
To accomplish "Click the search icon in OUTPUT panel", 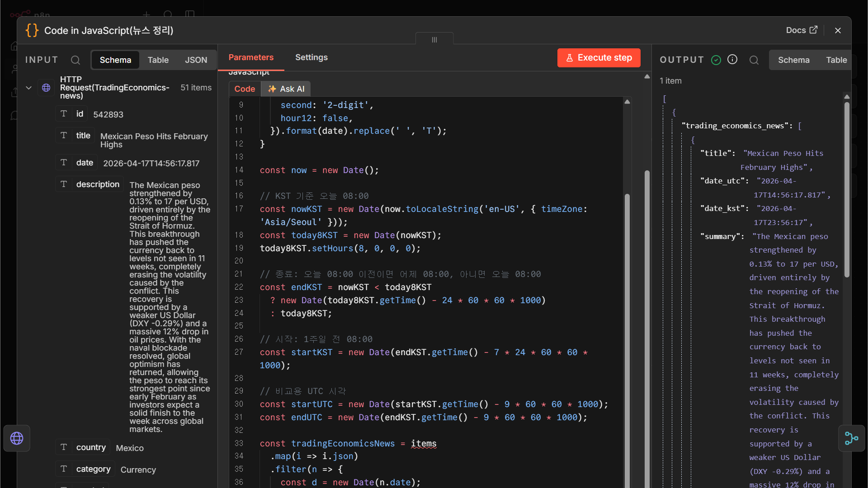I will pyautogui.click(x=754, y=60).
